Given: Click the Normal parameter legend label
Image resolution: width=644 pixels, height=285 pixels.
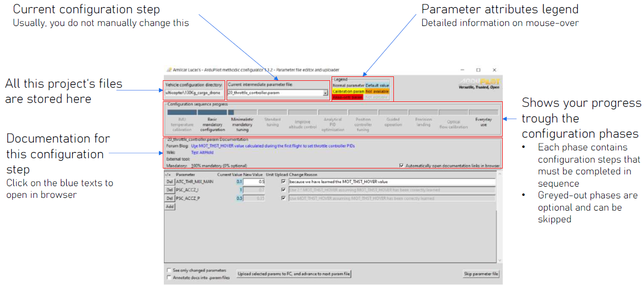Looking at the screenshot, I should point(348,85).
